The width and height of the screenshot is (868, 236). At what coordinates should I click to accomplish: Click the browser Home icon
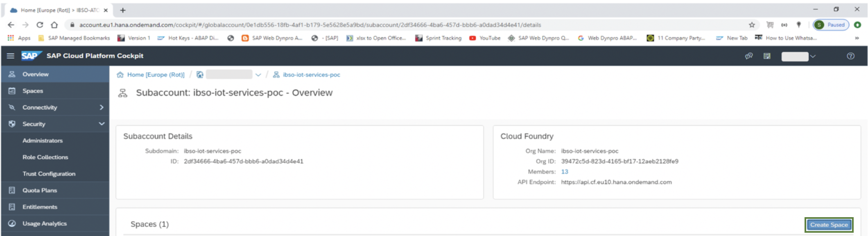[x=54, y=25]
